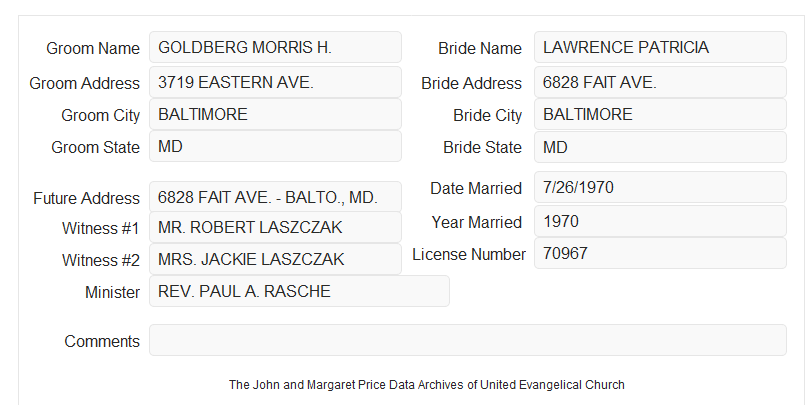Click the Comments label

pos(102,341)
